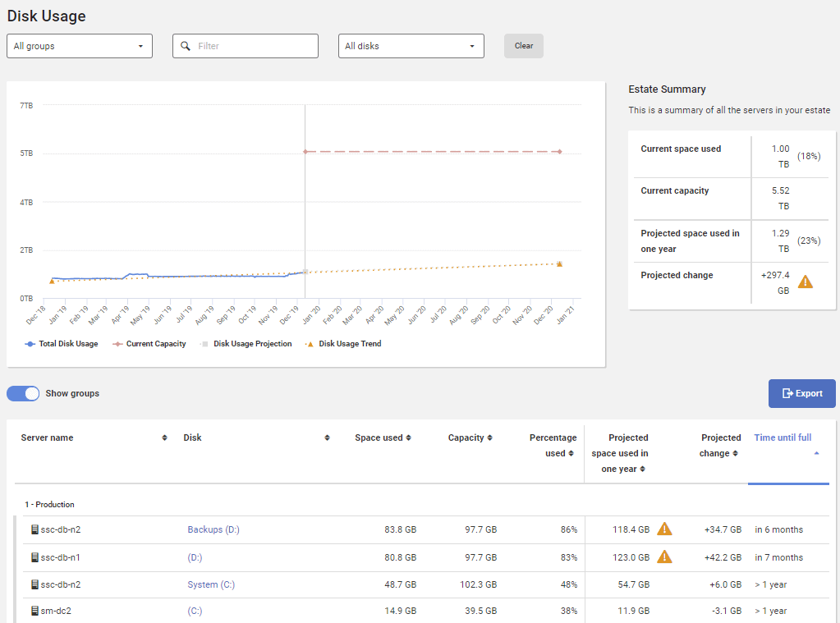Screen dimensions: 840x623
Task: Click warning icon beside 123.0 GB
Action: [664, 557]
